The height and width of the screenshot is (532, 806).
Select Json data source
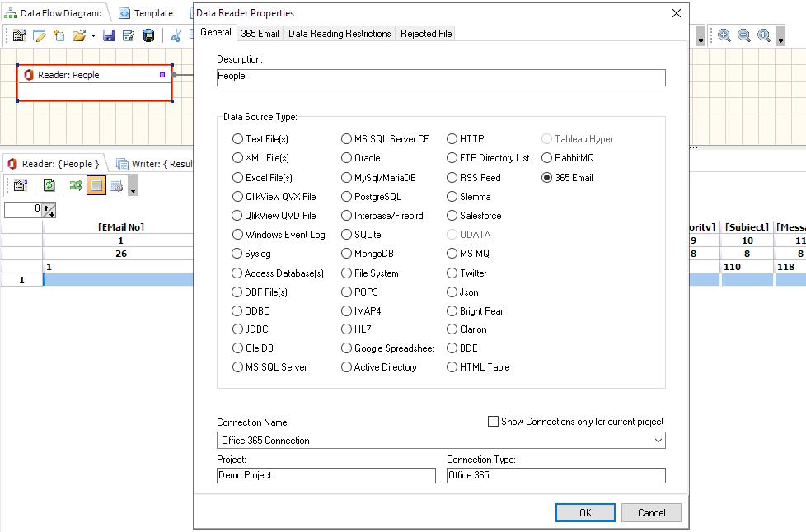(x=452, y=292)
